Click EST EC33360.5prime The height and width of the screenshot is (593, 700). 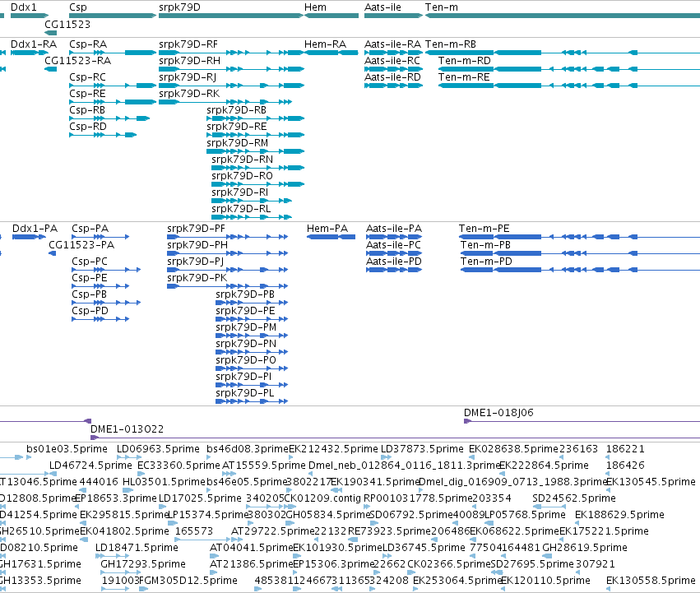178,466
